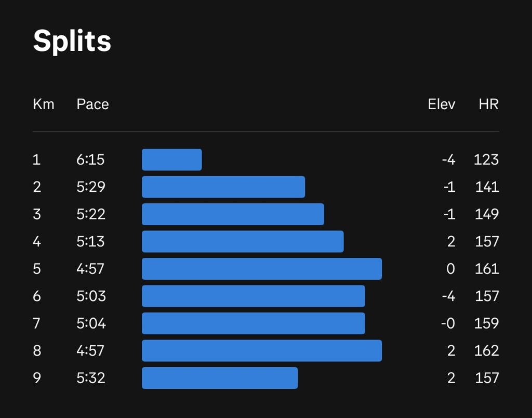Viewport: 532px width, 418px height.
Task: Click heart rate value 123
Action: coord(486,160)
